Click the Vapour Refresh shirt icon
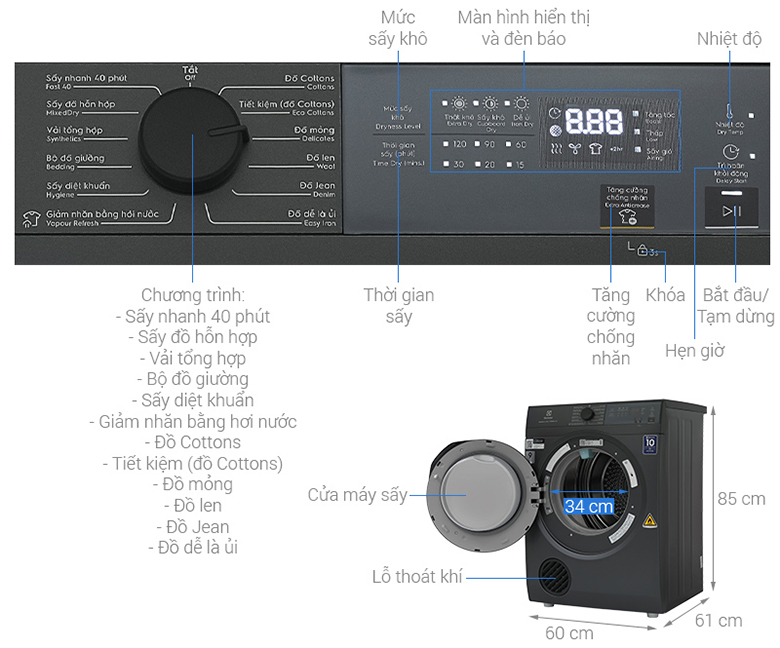 (31, 215)
